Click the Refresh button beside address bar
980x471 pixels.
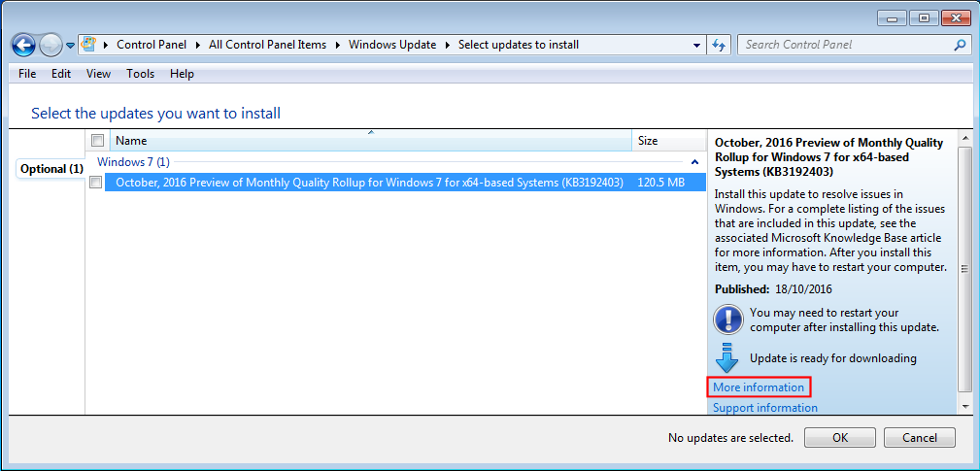[720, 45]
